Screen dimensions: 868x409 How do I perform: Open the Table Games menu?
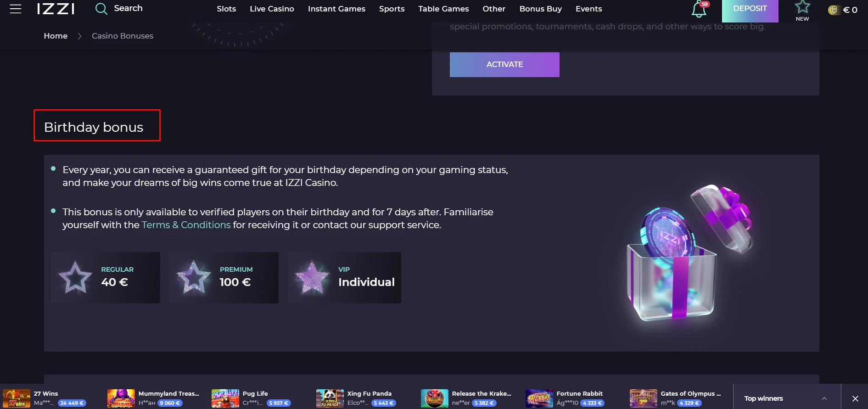click(x=443, y=9)
